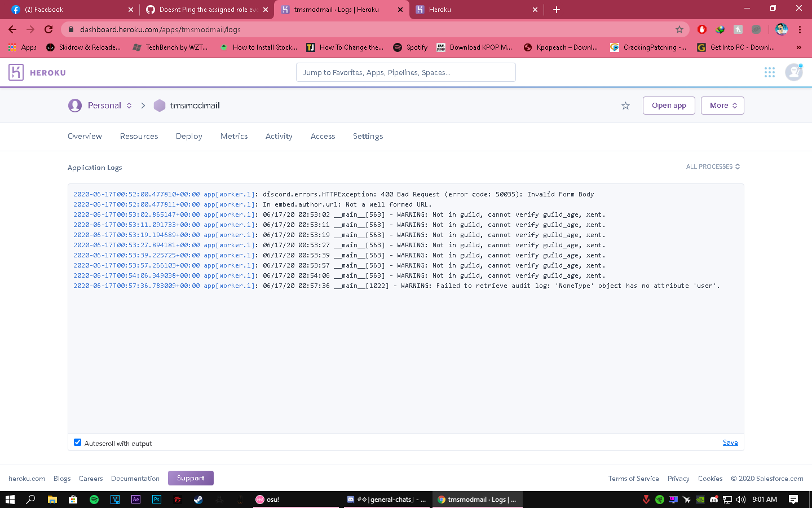This screenshot has height=508, width=812.
Task: Switch to the Metrics tab
Action: pyautogui.click(x=233, y=136)
